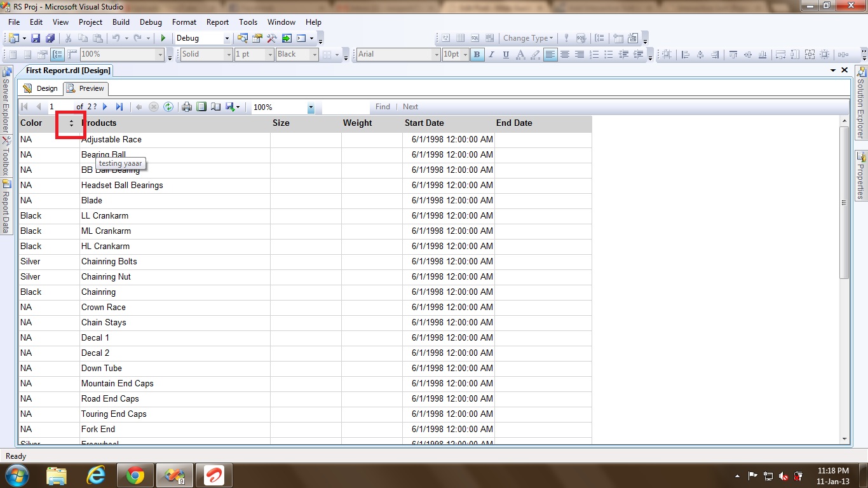Screen dimensions: 868x488
Task: Click the Page Setup icon
Action: coord(216,107)
